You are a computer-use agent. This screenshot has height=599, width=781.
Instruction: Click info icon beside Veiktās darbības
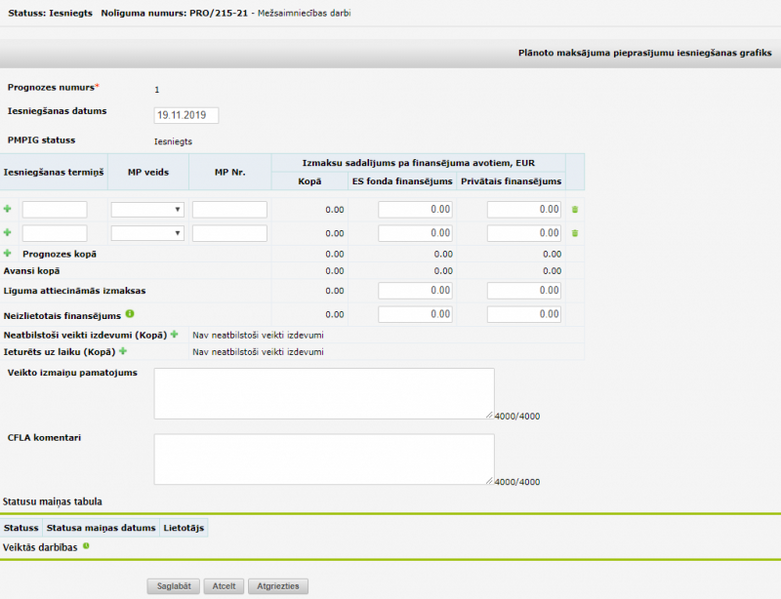[86, 546]
